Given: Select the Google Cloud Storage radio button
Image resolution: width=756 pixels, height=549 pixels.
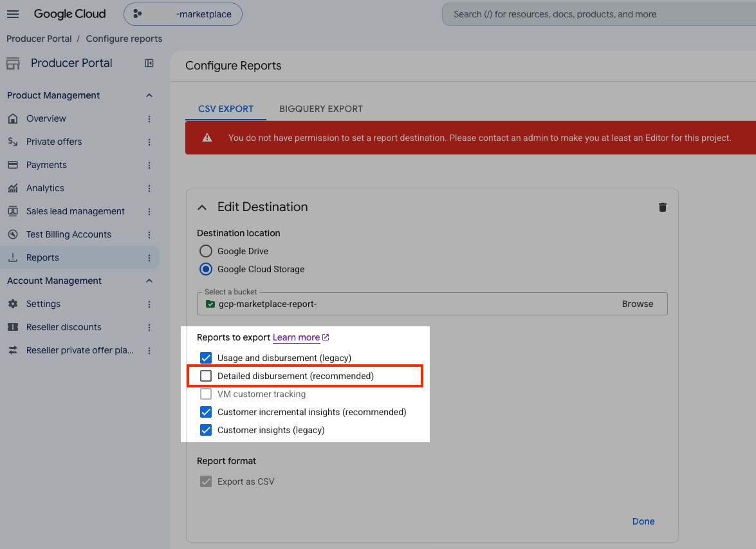Looking at the screenshot, I should pyautogui.click(x=206, y=269).
